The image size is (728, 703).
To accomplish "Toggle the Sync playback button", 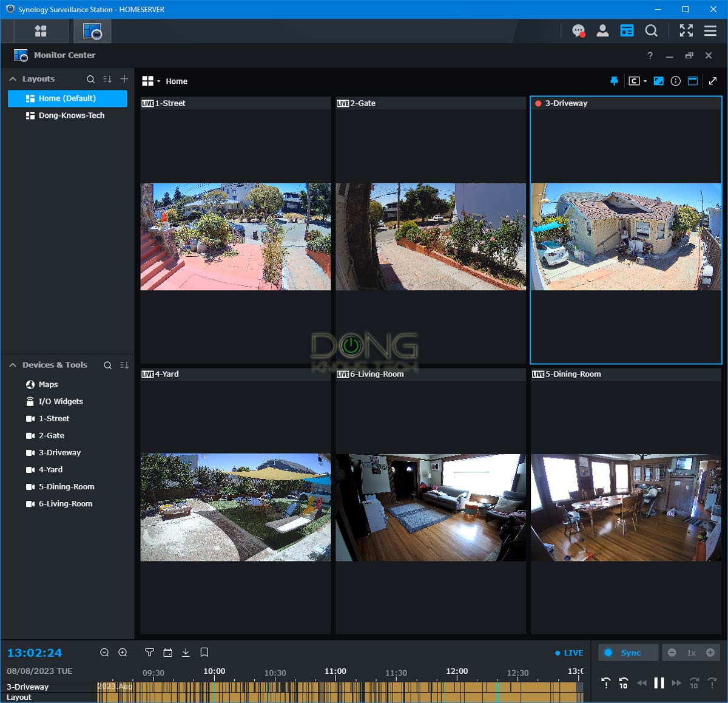I will [628, 653].
